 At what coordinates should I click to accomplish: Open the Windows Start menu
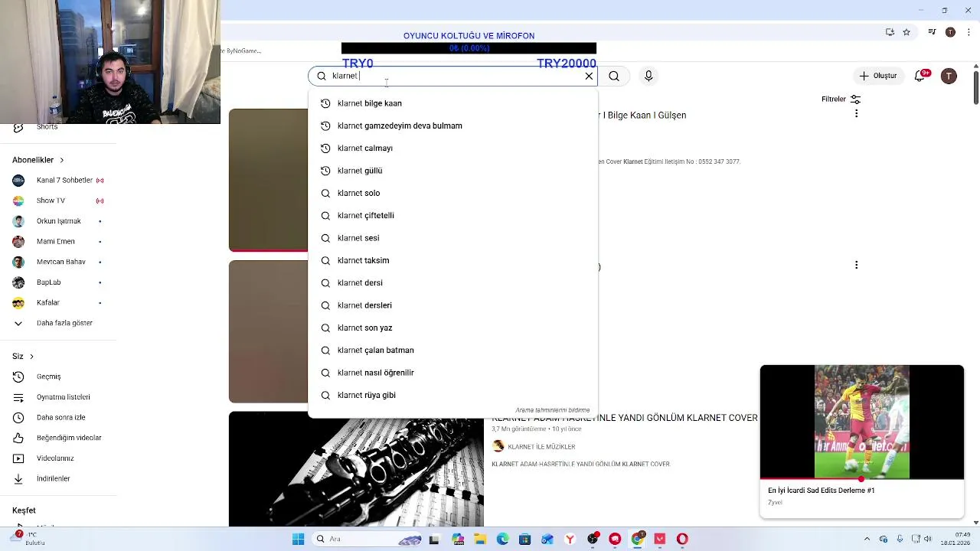pyautogui.click(x=298, y=539)
